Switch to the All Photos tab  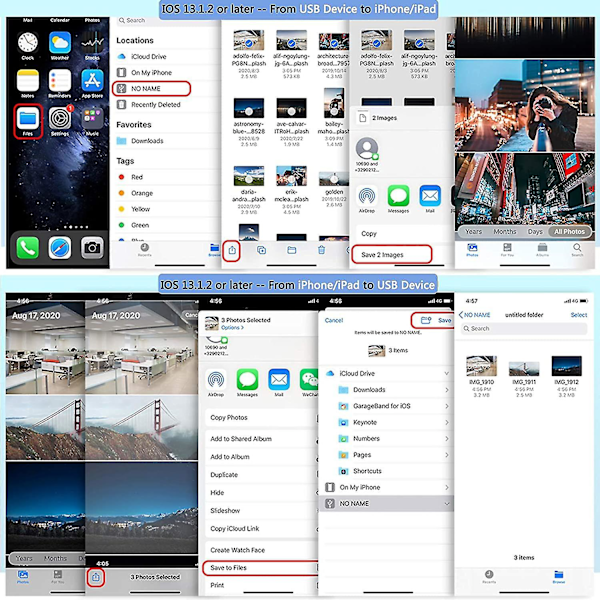point(569,232)
